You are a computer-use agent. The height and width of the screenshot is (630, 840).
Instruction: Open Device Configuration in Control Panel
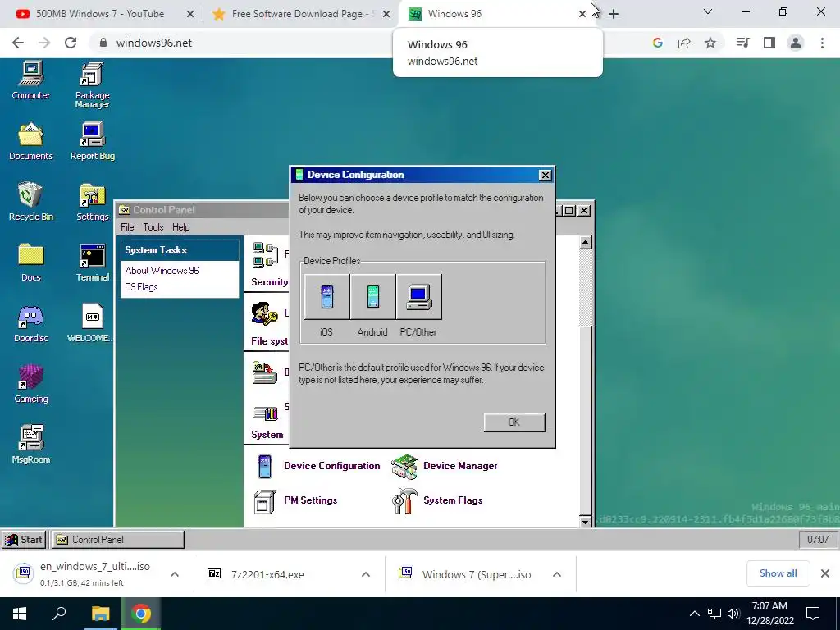tap(318, 466)
